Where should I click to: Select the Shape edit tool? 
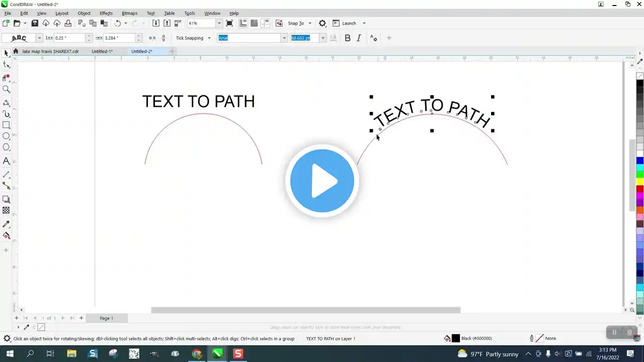click(6, 64)
